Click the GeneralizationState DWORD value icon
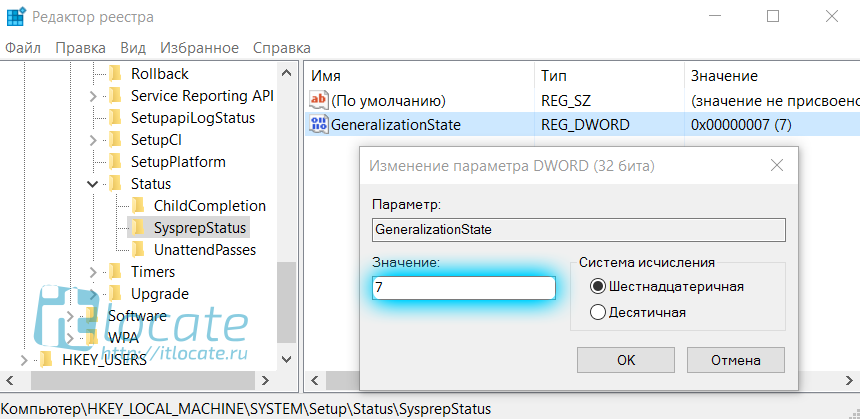Image resolution: width=860 pixels, height=419 pixels. pyautogui.click(x=319, y=125)
